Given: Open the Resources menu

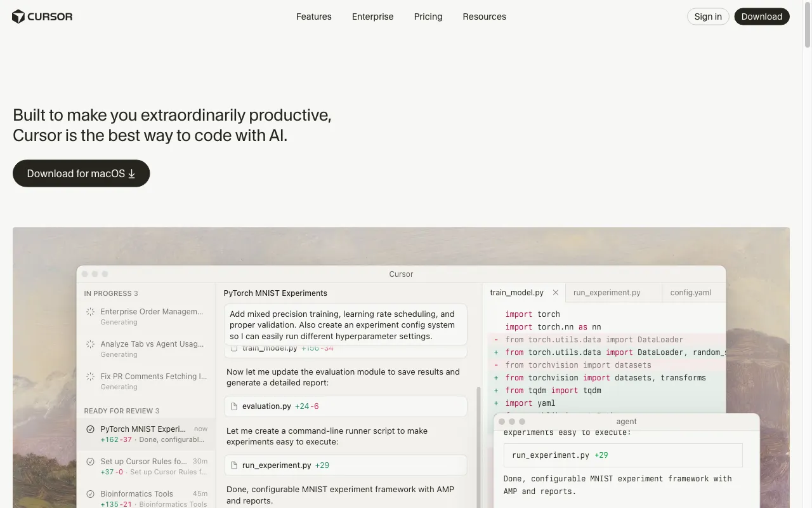Looking at the screenshot, I should pyautogui.click(x=485, y=17).
